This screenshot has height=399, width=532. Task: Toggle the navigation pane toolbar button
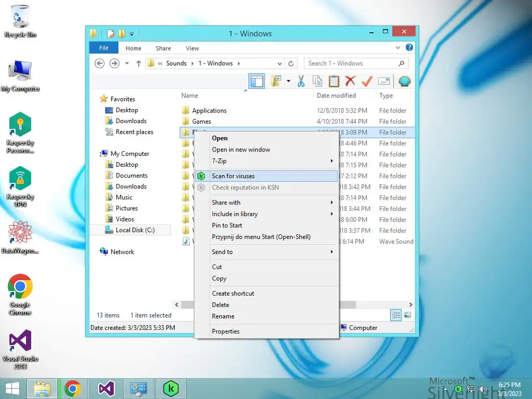pyautogui.click(x=257, y=82)
